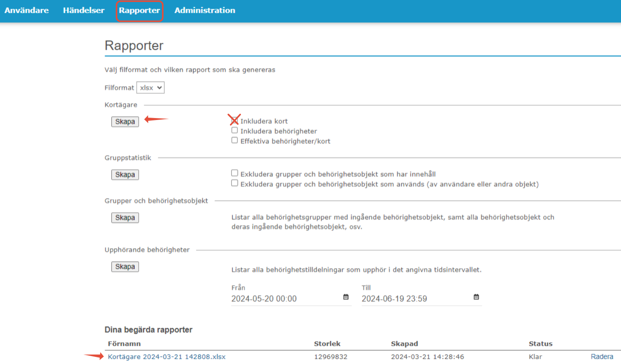Click the Skapad column header
The image size is (621, 364).
(x=405, y=343)
